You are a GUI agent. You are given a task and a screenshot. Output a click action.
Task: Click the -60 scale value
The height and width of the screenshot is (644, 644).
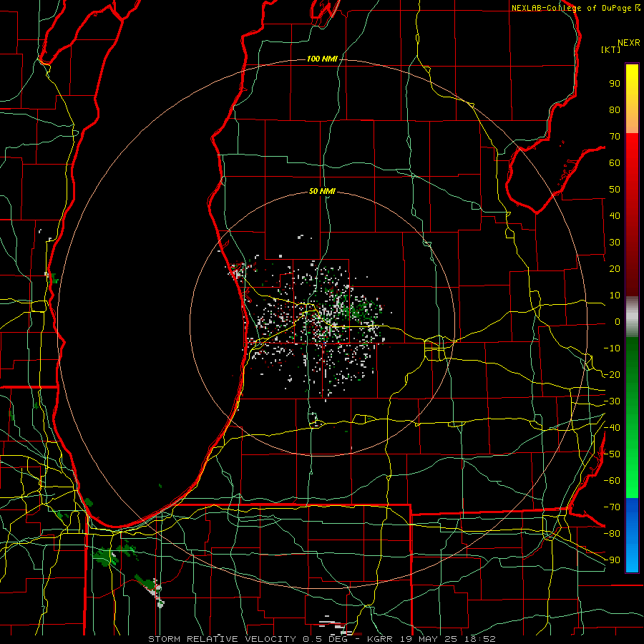612,481
